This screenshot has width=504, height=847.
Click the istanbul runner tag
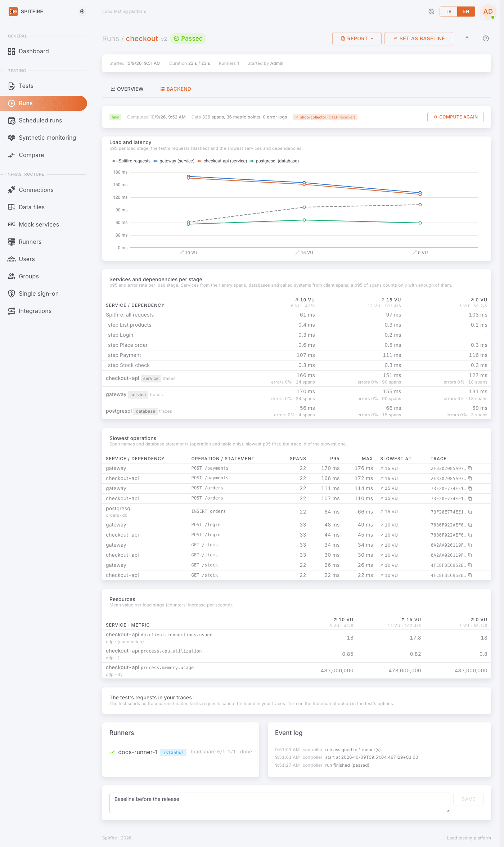[173, 752]
